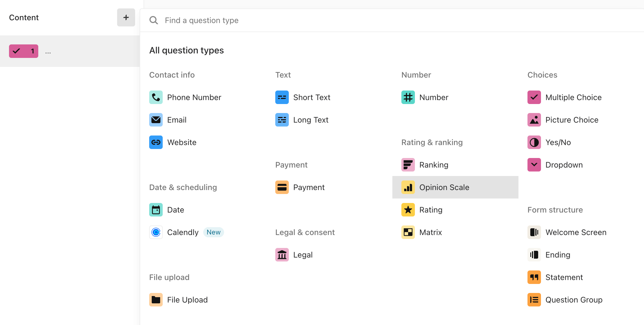This screenshot has height=325, width=644.
Task: Click the Legal & consent category heading
Action: 305,232
